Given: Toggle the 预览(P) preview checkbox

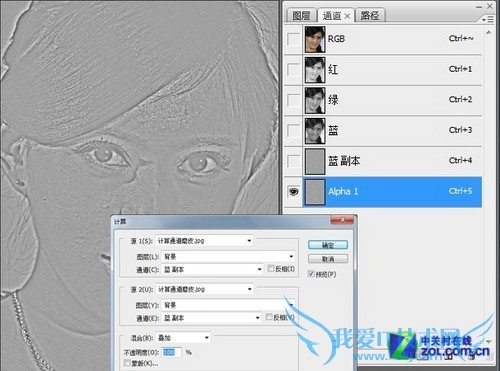Looking at the screenshot, I should click(311, 274).
